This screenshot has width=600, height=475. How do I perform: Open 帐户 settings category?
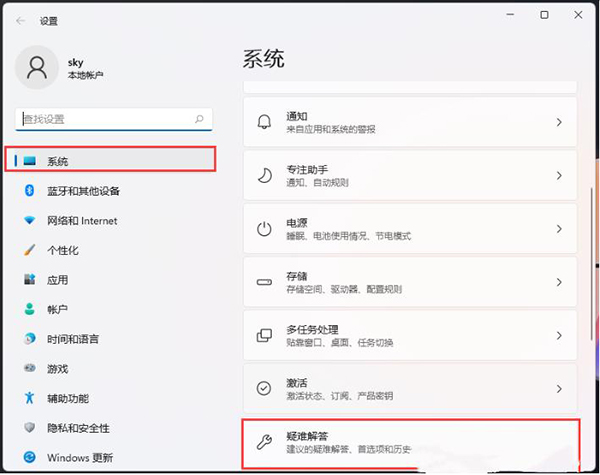pos(57,309)
